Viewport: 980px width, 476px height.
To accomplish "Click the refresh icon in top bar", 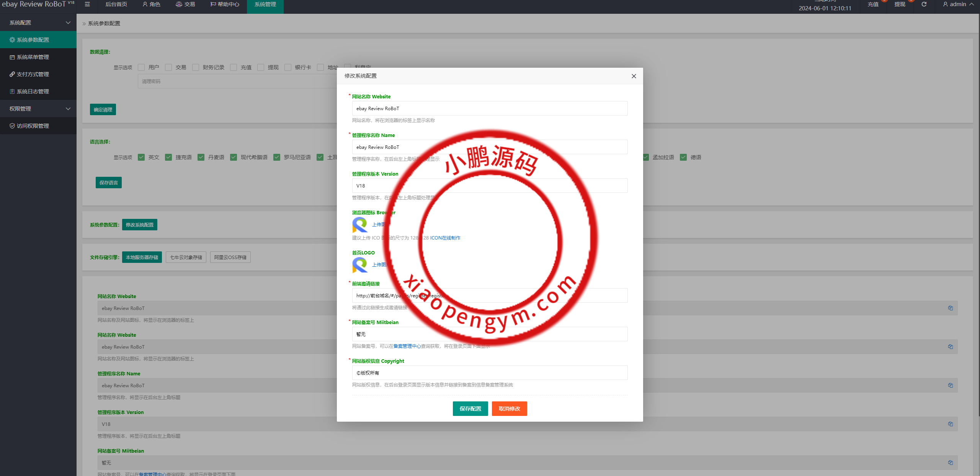I will tap(924, 4).
